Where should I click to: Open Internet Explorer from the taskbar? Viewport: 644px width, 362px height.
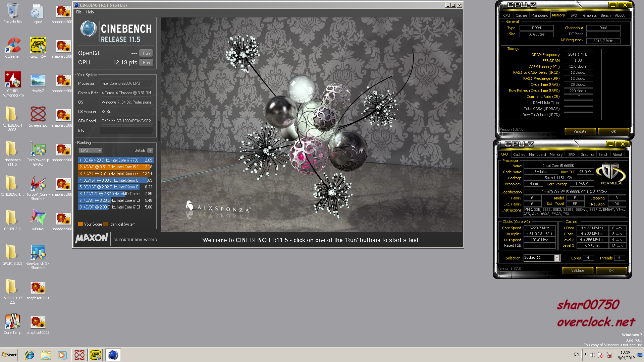[x=30, y=355]
